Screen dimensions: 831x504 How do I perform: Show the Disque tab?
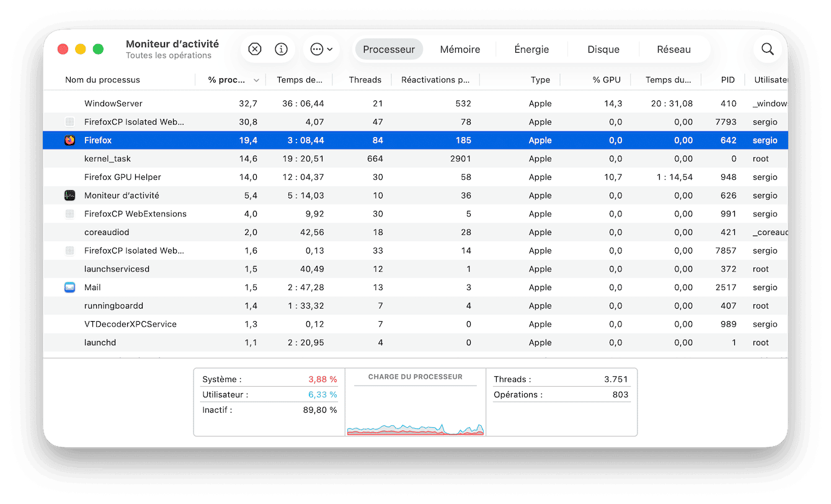[x=603, y=49]
